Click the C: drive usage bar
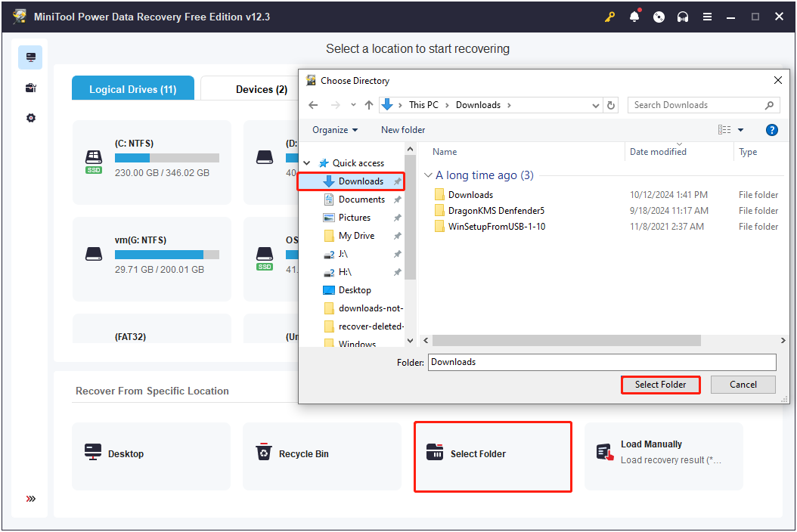 click(166, 158)
